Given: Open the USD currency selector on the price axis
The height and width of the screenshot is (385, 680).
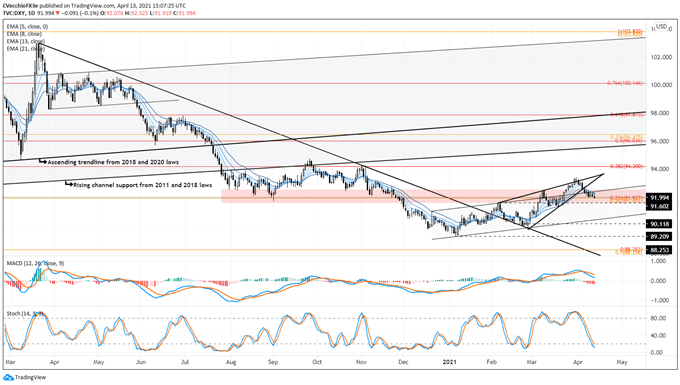Looking at the screenshot, I should pyautogui.click(x=662, y=26).
